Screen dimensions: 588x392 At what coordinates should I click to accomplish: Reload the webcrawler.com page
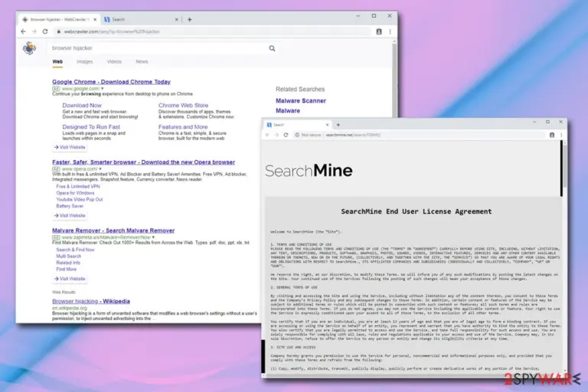(45, 31)
